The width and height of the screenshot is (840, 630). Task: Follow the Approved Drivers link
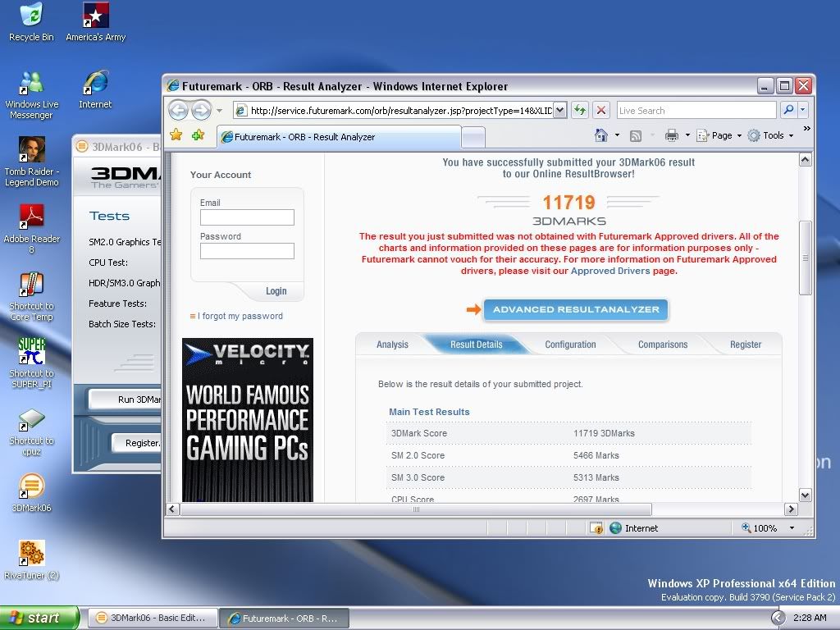click(x=609, y=271)
